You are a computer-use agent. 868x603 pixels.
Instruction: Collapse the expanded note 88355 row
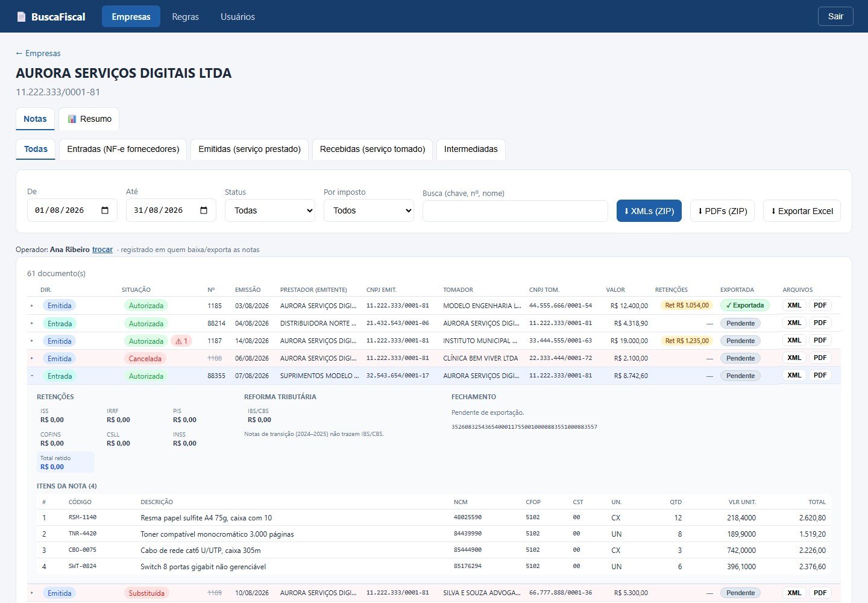(x=32, y=376)
